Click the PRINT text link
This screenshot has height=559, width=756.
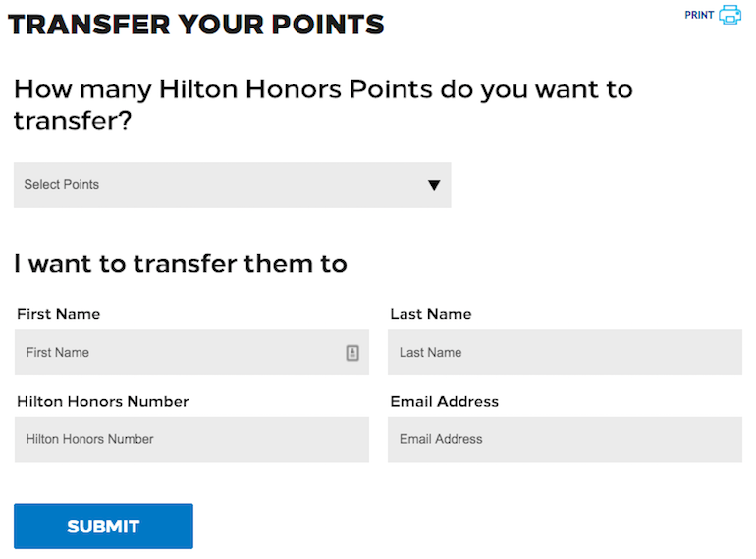coord(699,16)
